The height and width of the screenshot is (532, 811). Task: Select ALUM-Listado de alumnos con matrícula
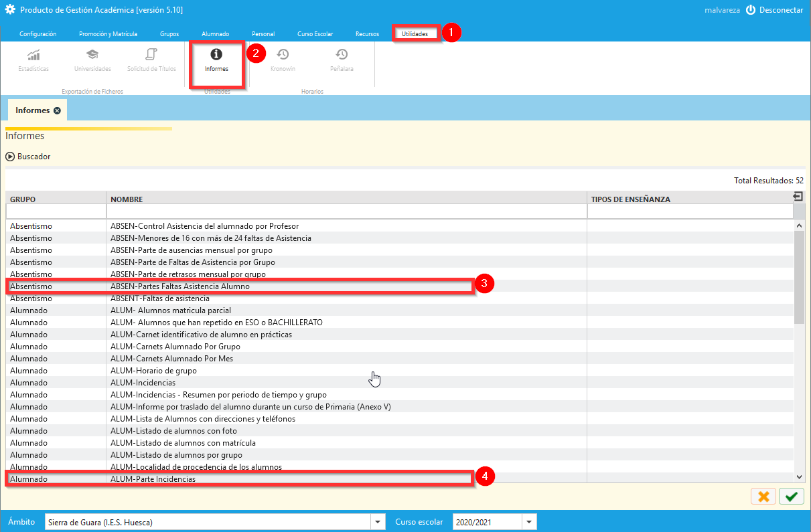click(399, 443)
